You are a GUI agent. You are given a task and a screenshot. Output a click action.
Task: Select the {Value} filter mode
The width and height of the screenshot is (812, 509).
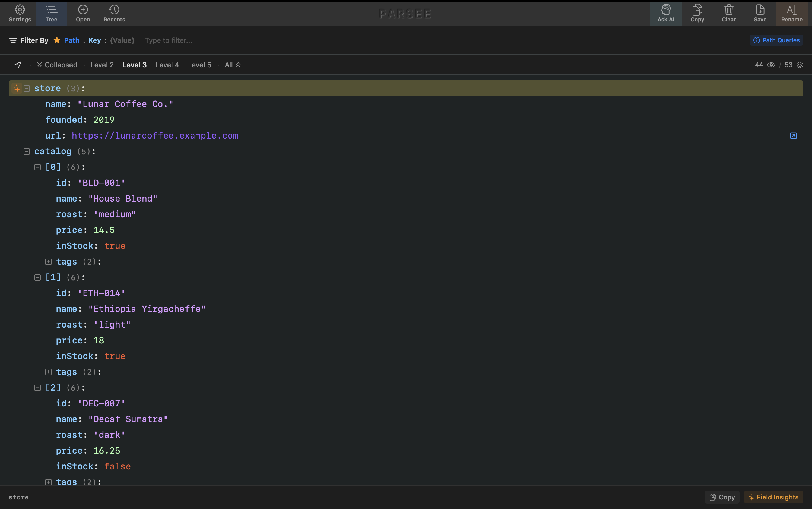tap(122, 40)
